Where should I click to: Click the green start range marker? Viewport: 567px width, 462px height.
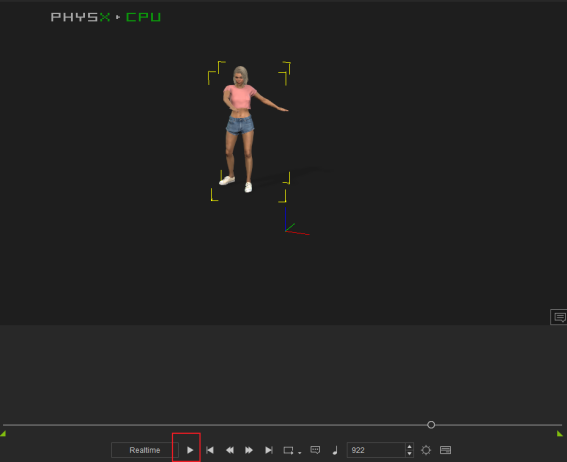click(x=3, y=433)
